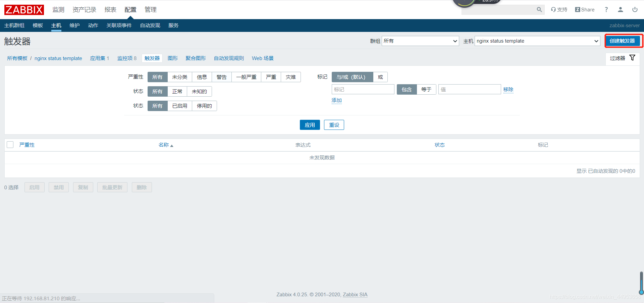
Task: Click the 应用 apply button
Action: coord(310,125)
